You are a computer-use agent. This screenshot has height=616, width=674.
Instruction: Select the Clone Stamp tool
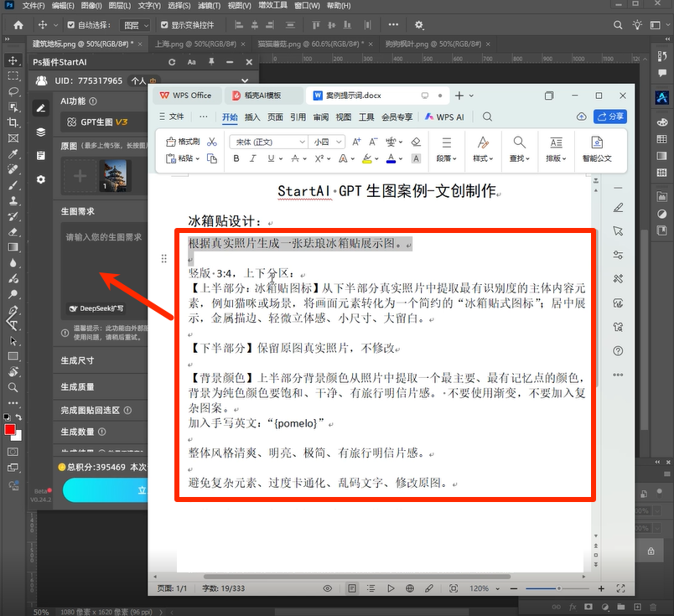13,201
